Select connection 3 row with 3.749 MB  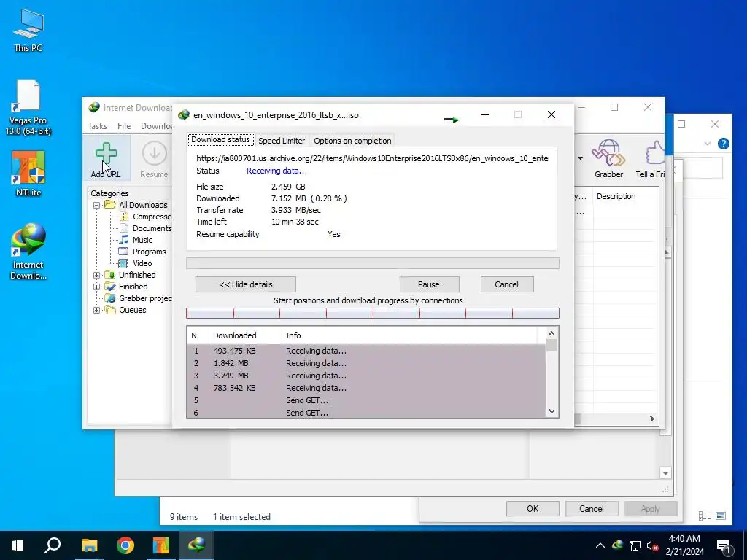pyautogui.click(x=366, y=376)
